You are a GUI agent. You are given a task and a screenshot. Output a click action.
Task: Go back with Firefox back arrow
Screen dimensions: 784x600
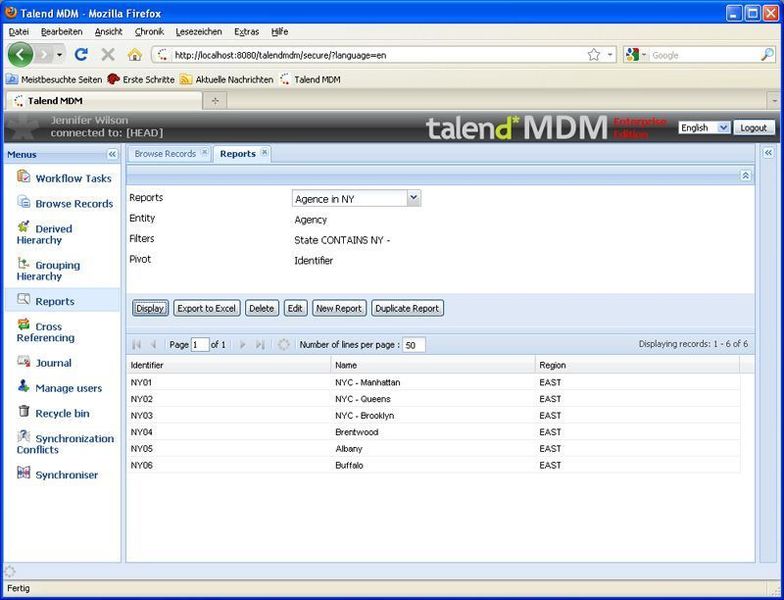20,54
